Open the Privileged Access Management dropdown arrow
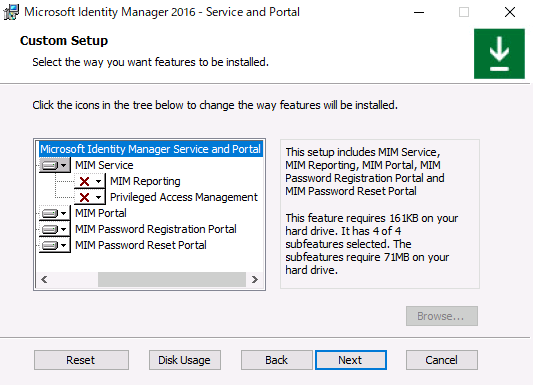The height and width of the screenshot is (385, 533). point(98,197)
